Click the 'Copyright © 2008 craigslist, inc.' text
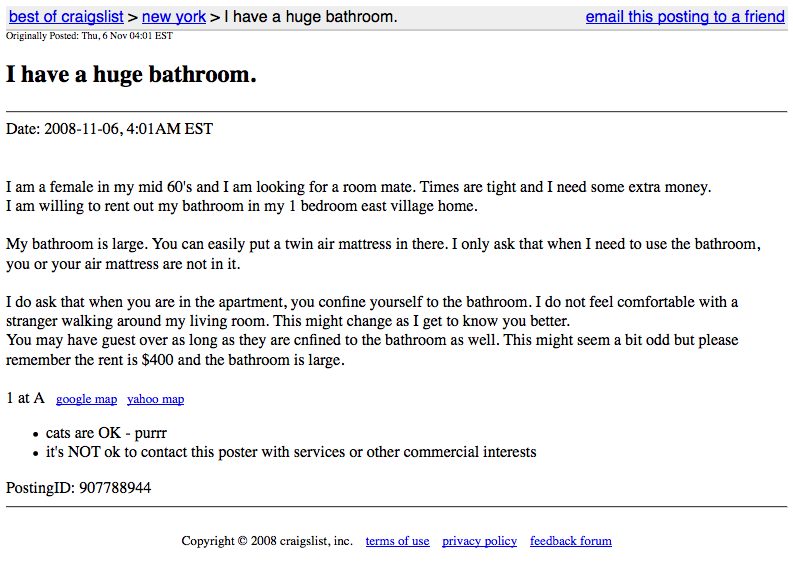 click(x=267, y=541)
